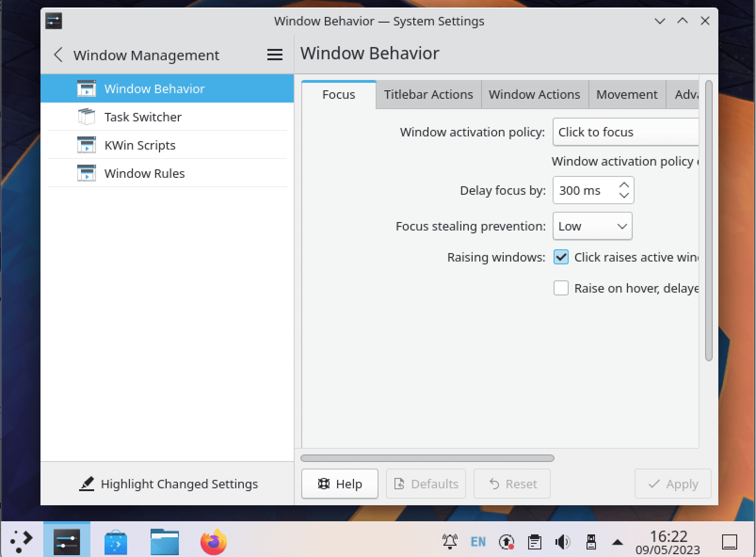Go back from Window Management
The height and width of the screenshot is (557, 756).
pos(58,55)
